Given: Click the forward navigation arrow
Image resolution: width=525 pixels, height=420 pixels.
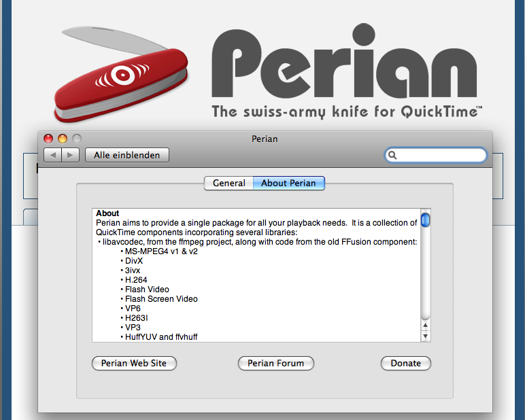Looking at the screenshot, I should click(x=70, y=155).
